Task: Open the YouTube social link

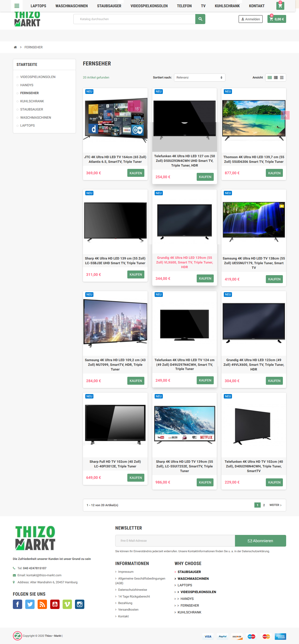Action: (55, 604)
